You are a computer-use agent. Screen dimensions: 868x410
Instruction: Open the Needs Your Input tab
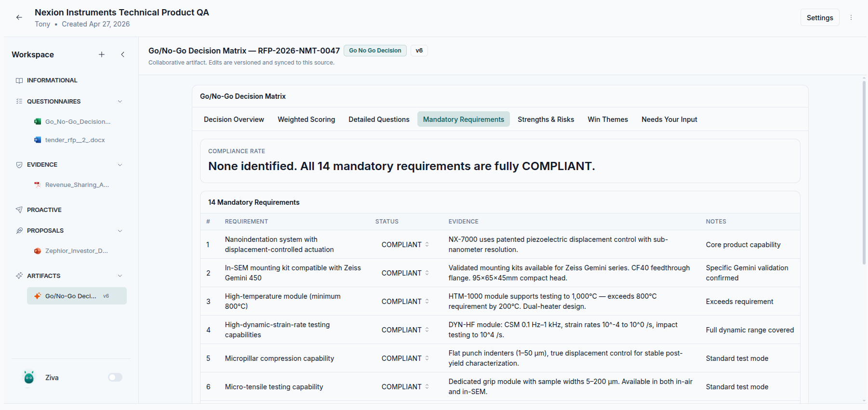click(669, 119)
